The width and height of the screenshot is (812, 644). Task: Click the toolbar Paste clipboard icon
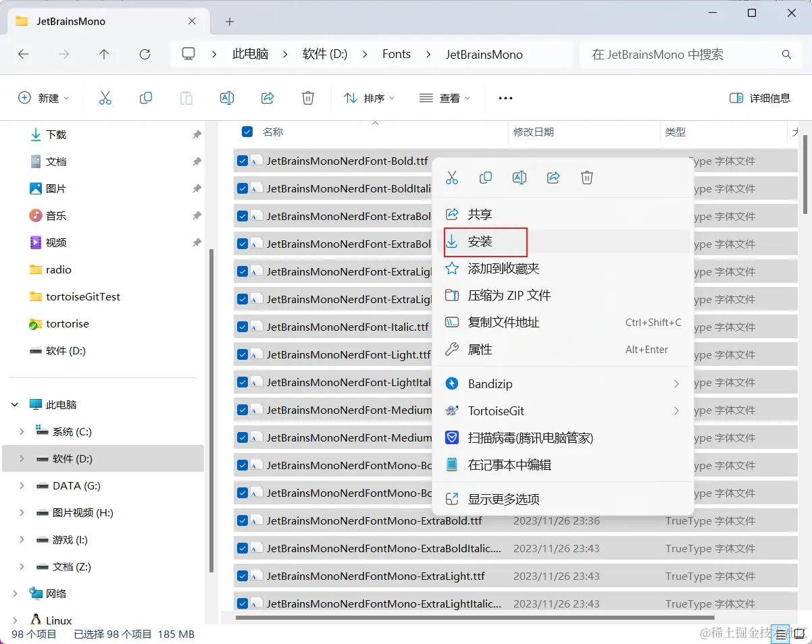point(186,98)
